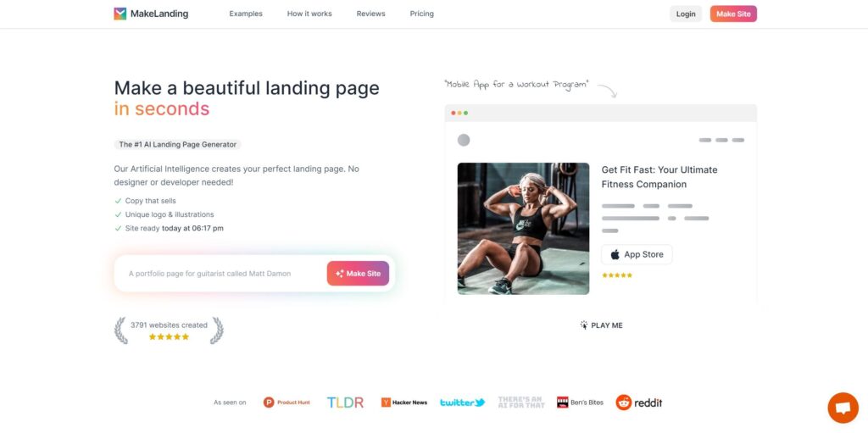Screen dimensions: 868x433
Task: Click Make Site in the header
Action: point(733,14)
